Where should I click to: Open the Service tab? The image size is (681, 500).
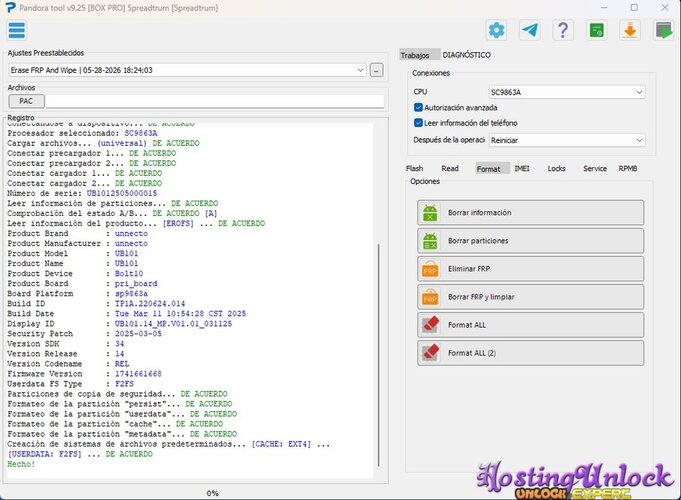(x=595, y=169)
